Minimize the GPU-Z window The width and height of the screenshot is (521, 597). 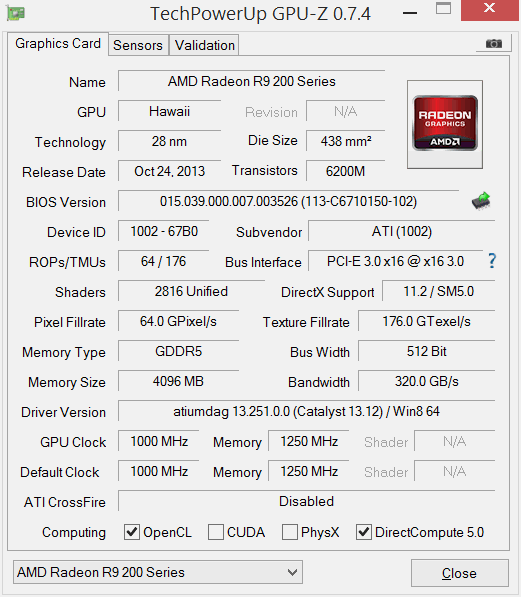(x=410, y=13)
